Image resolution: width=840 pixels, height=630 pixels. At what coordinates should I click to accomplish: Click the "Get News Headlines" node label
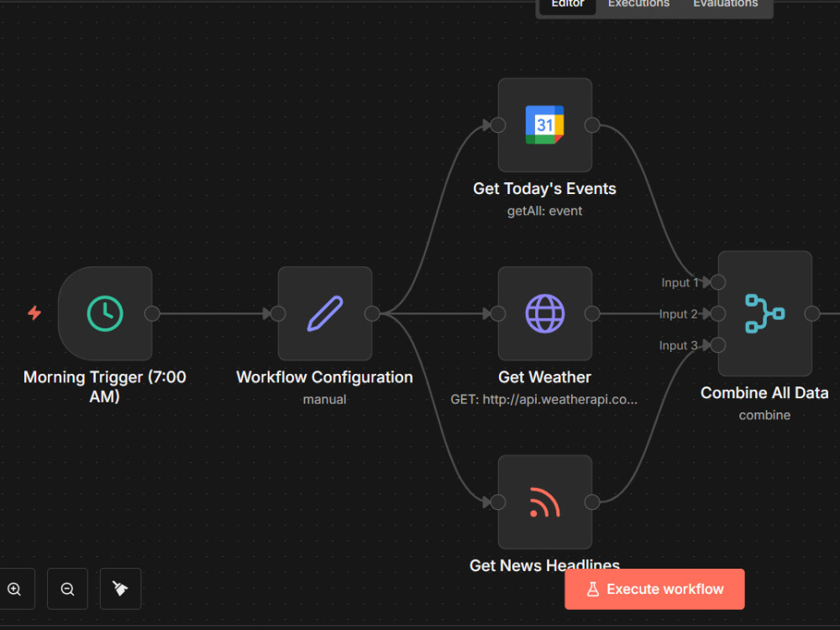click(x=544, y=565)
